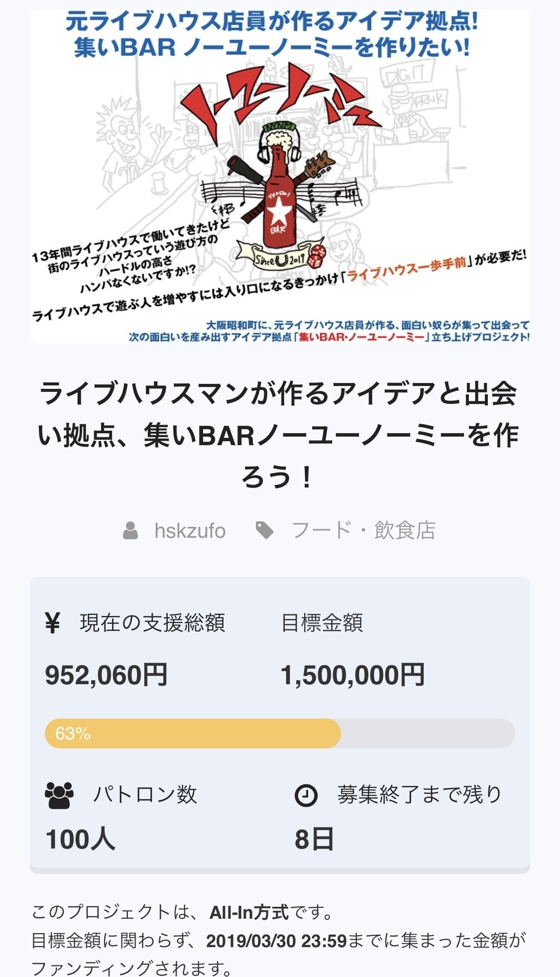Click the 952,060円 current funding amount

pyautogui.click(x=106, y=675)
